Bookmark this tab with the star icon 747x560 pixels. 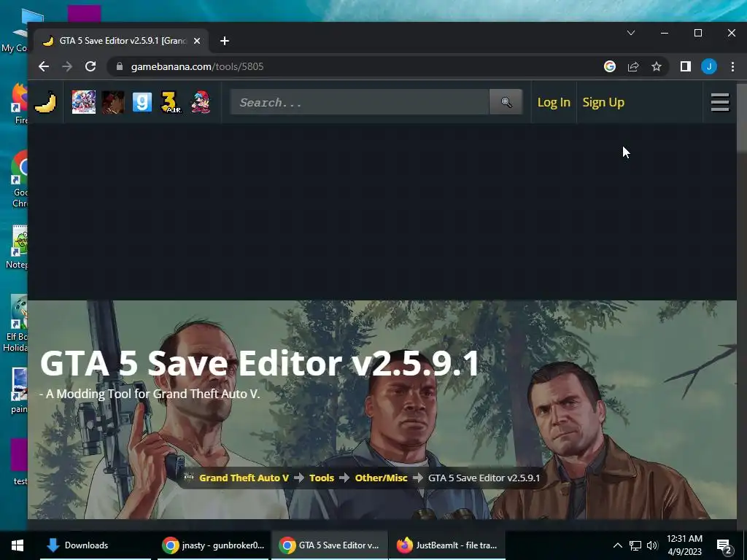point(657,66)
